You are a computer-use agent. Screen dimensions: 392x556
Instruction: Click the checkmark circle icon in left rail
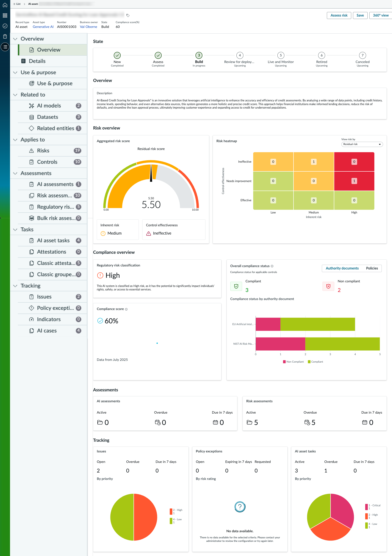(x=5, y=26)
